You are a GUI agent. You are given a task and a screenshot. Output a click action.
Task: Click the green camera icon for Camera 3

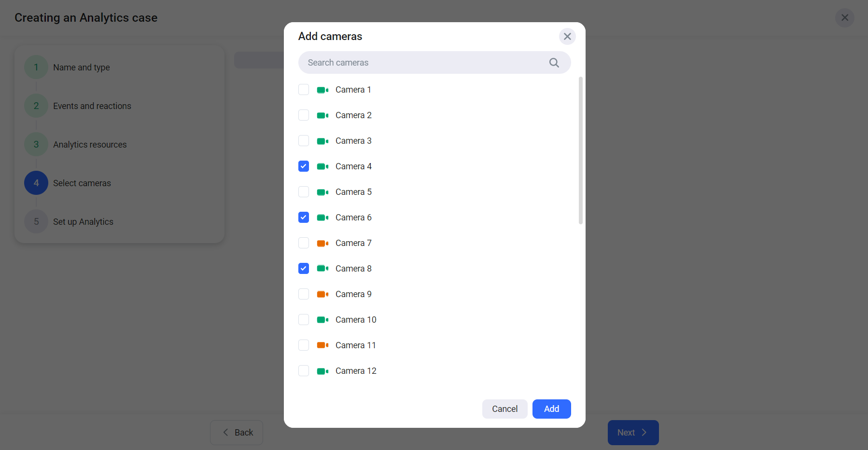[322, 141]
